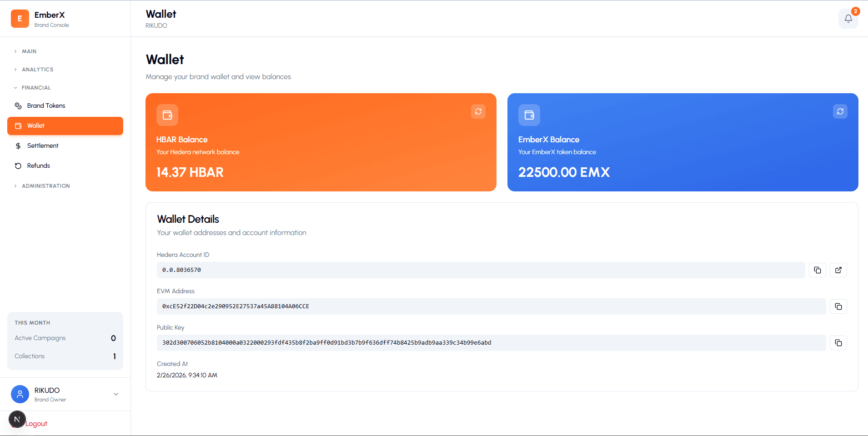Viewport: 868px width, 436px height.
Task: Select the Brand Tokens coin icon
Action: [18, 105]
